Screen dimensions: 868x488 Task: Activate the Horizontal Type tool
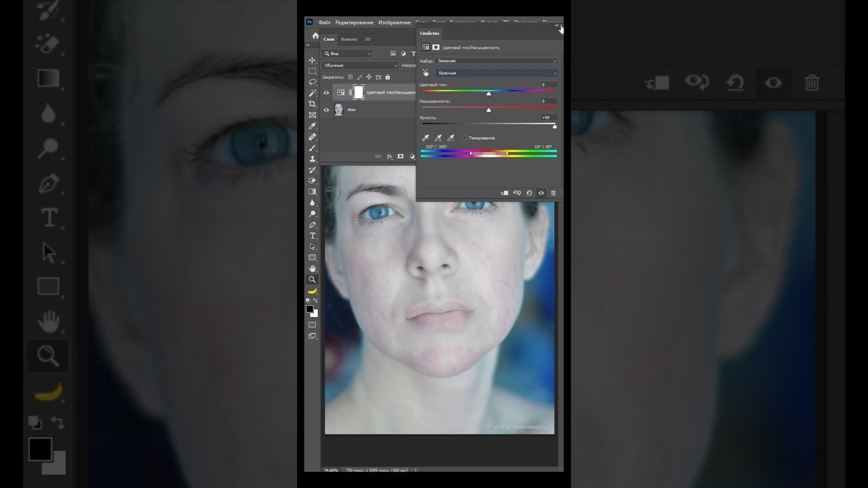point(313,235)
